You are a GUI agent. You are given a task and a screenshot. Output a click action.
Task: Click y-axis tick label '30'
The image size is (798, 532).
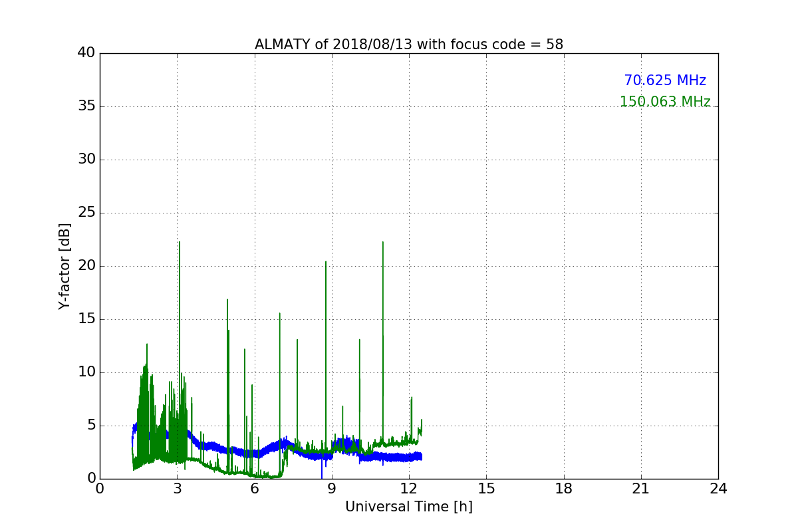pyautogui.click(x=86, y=159)
